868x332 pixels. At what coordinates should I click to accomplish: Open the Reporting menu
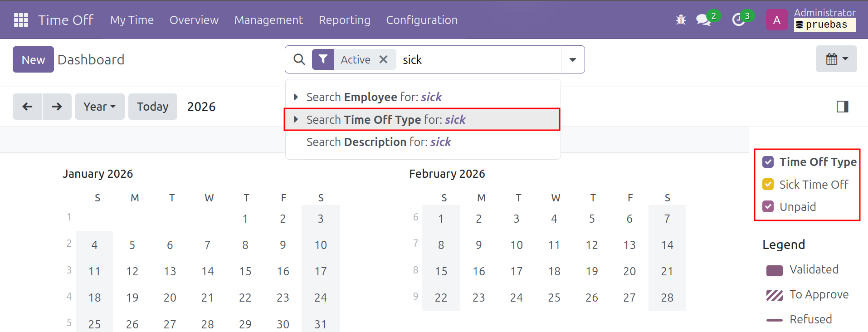click(345, 20)
